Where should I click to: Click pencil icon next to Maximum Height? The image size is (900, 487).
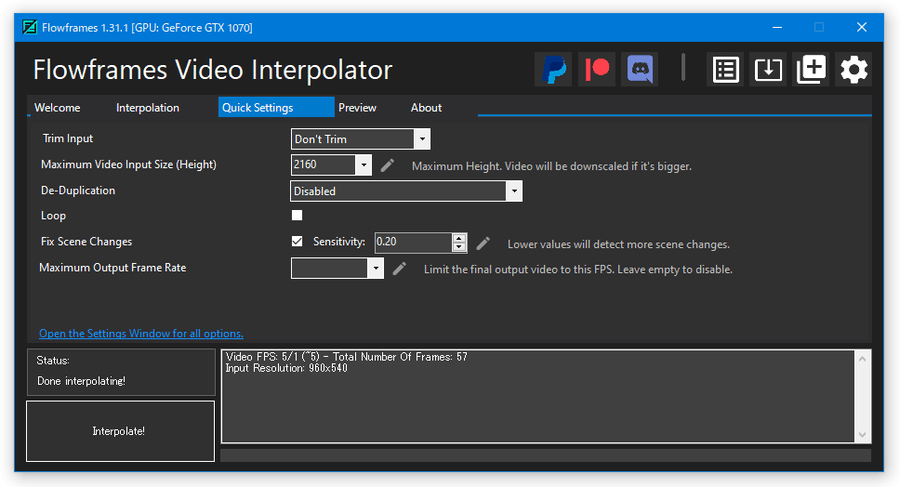coord(387,165)
